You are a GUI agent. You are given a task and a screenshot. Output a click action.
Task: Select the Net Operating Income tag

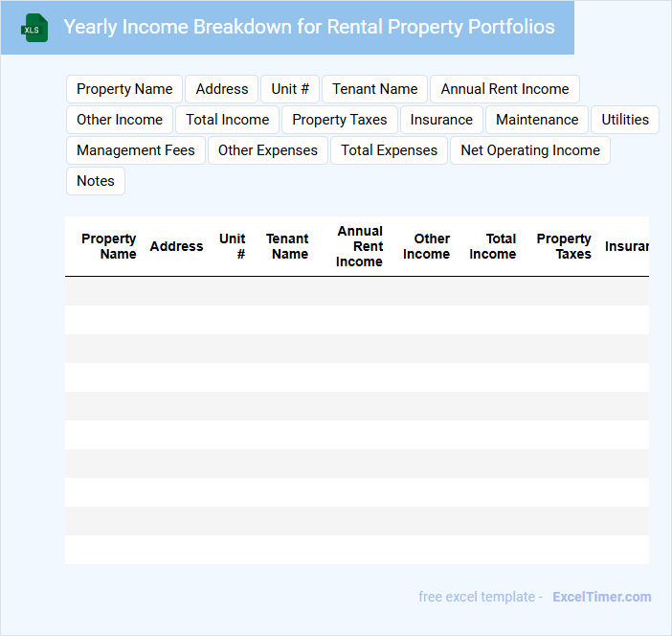(530, 150)
